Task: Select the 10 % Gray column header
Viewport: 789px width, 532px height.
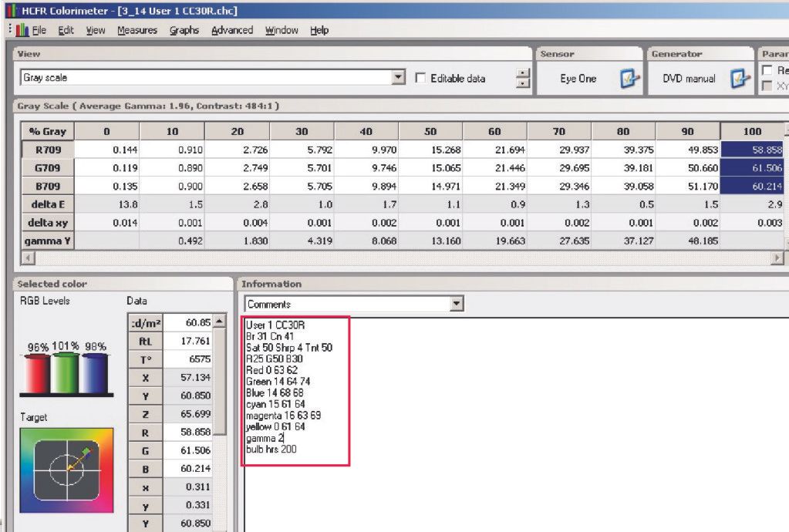Action: pos(172,131)
